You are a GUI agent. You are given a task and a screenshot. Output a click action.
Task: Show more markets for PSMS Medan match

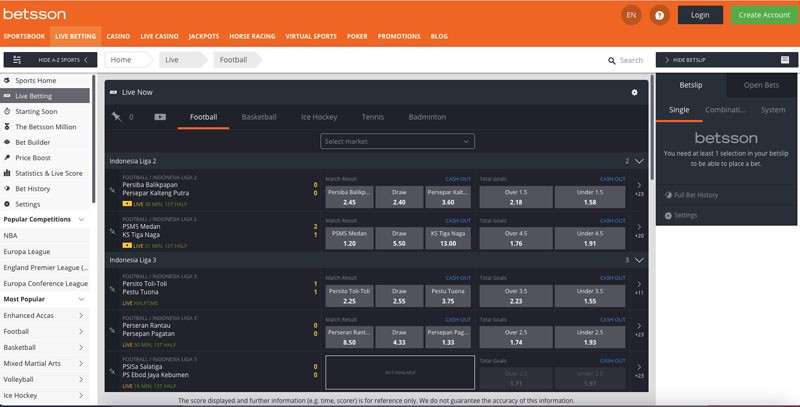(x=639, y=231)
